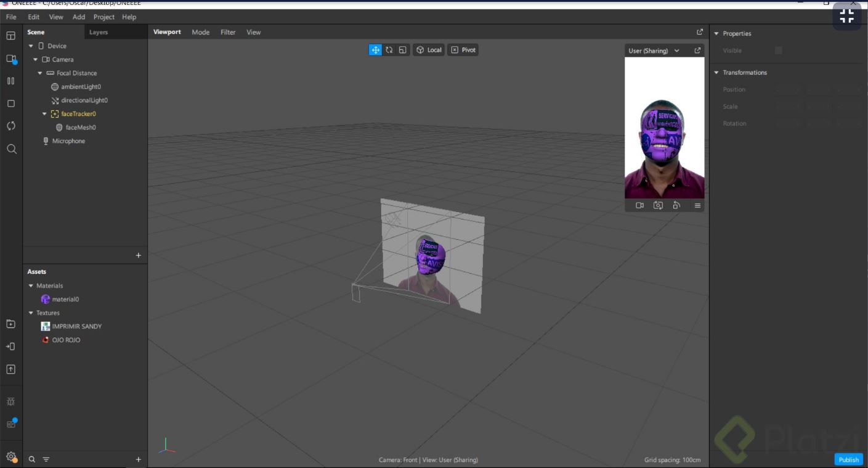
Task: Toggle Local coordinate mode
Action: tap(429, 50)
